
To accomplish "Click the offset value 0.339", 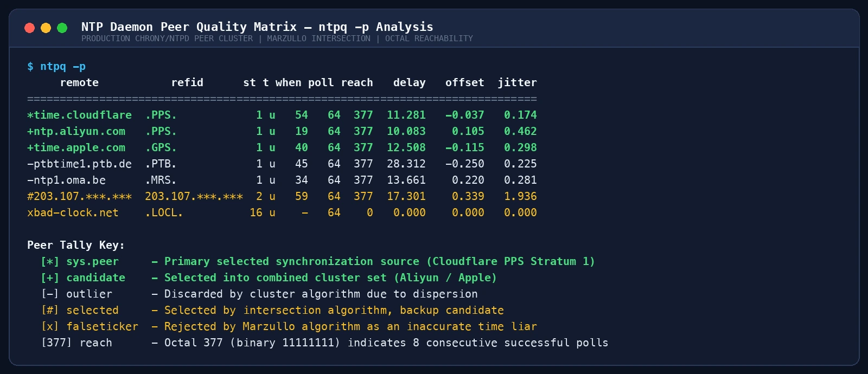I will click(468, 196).
